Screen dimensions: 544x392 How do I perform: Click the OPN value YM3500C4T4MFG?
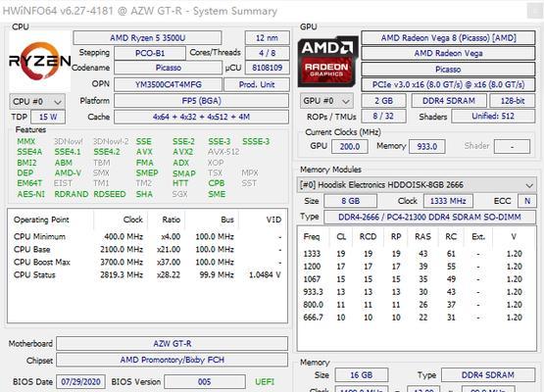click(x=168, y=84)
